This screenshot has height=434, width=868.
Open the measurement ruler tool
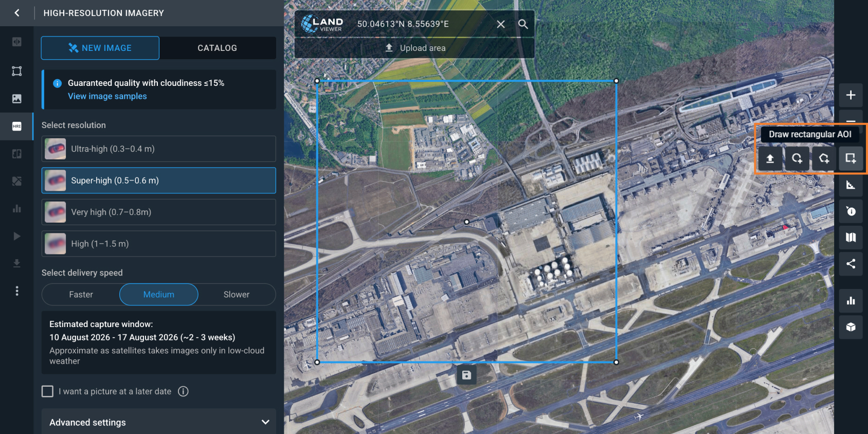(851, 185)
